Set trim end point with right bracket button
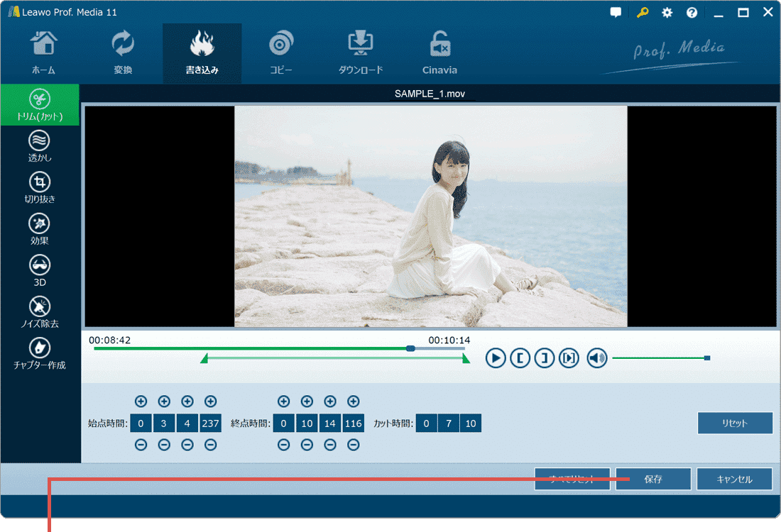This screenshot has width=781, height=532. coord(544,358)
